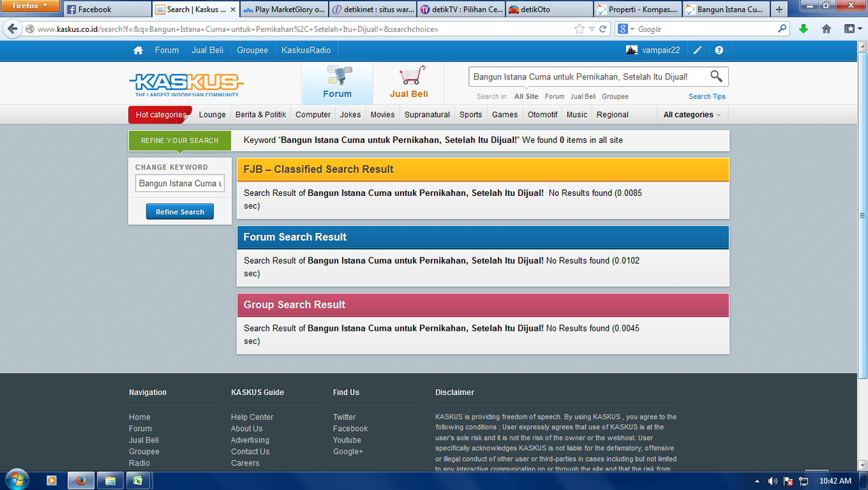
Task: Open the Lounge category
Action: pos(212,115)
